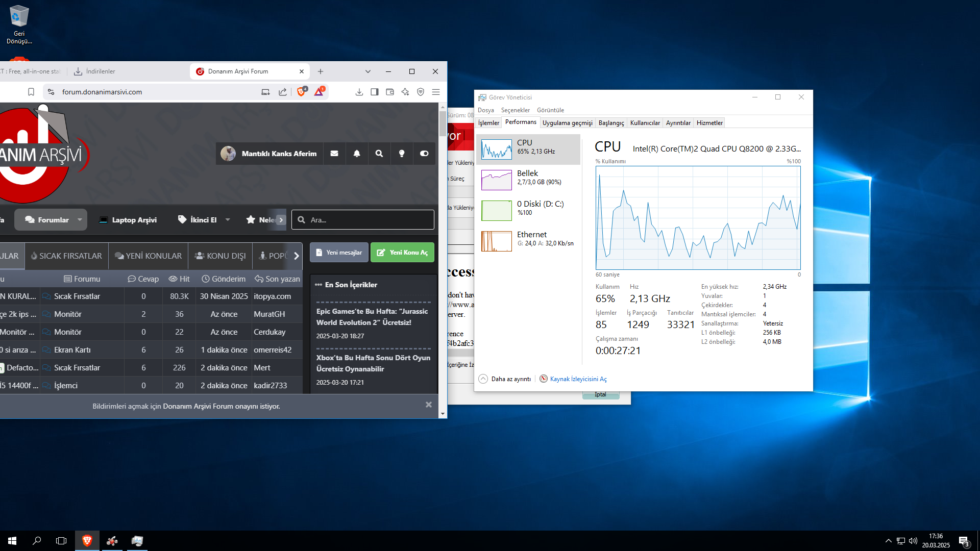Click the Brave Shields lion icon

click(301, 92)
